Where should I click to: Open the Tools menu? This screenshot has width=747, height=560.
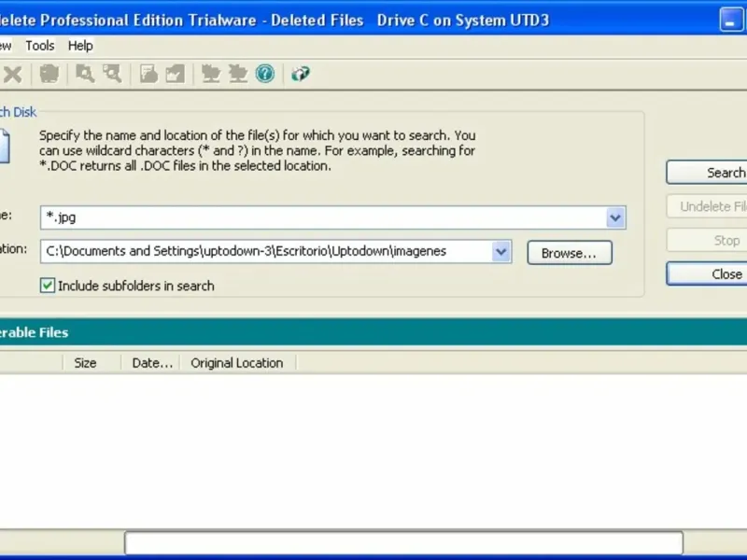[40, 46]
